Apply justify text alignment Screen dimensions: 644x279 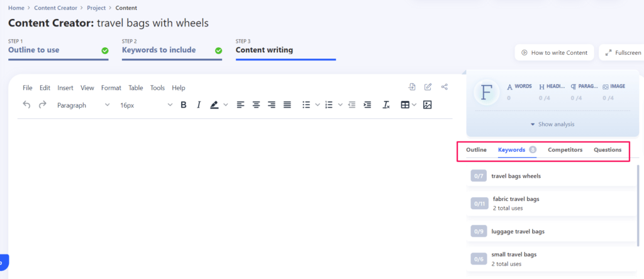[287, 105]
